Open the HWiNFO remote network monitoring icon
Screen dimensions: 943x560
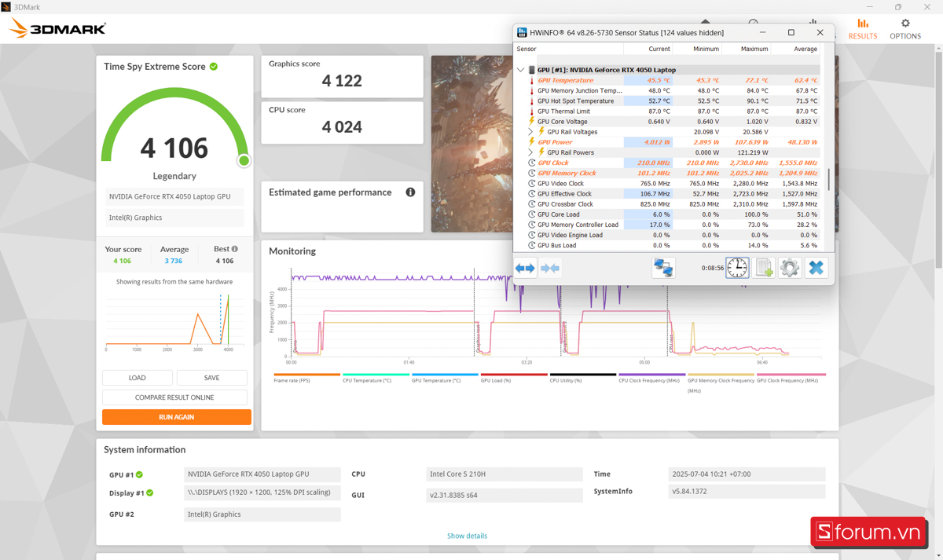(x=663, y=268)
